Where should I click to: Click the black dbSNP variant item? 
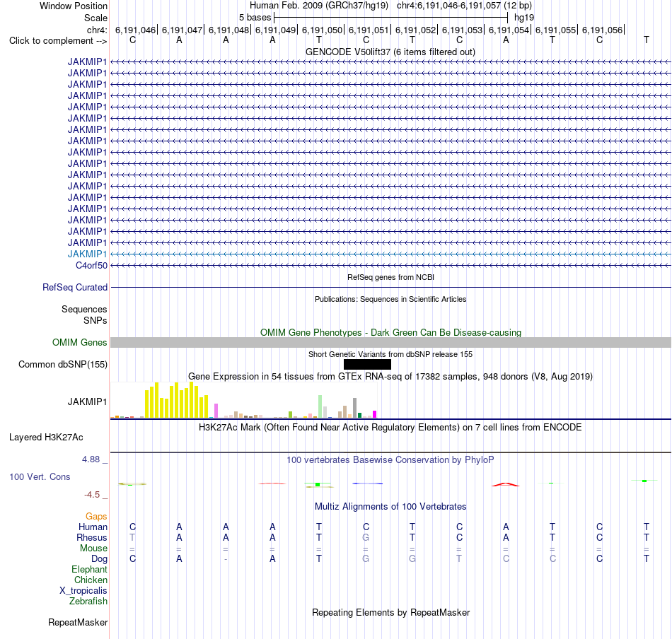pos(367,365)
